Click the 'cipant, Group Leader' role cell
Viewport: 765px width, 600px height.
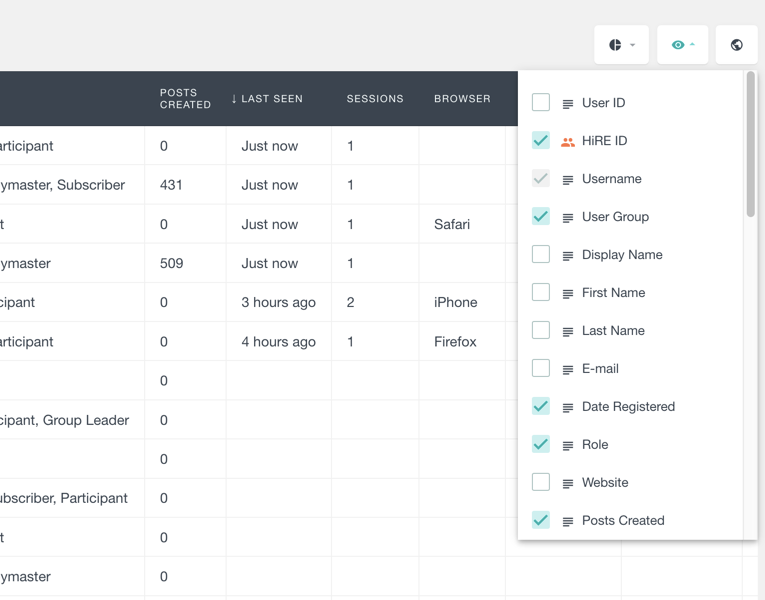[72, 420]
